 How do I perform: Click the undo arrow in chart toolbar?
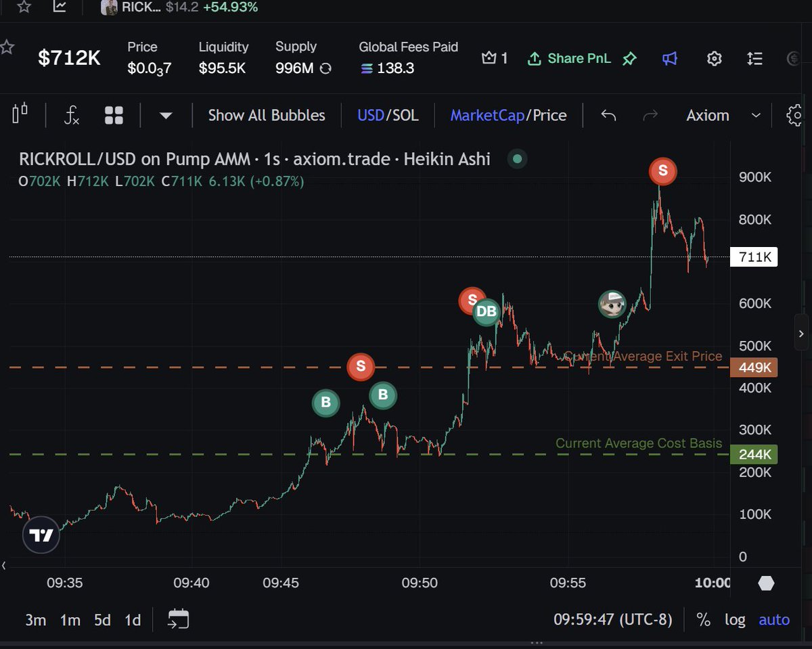tap(608, 116)
